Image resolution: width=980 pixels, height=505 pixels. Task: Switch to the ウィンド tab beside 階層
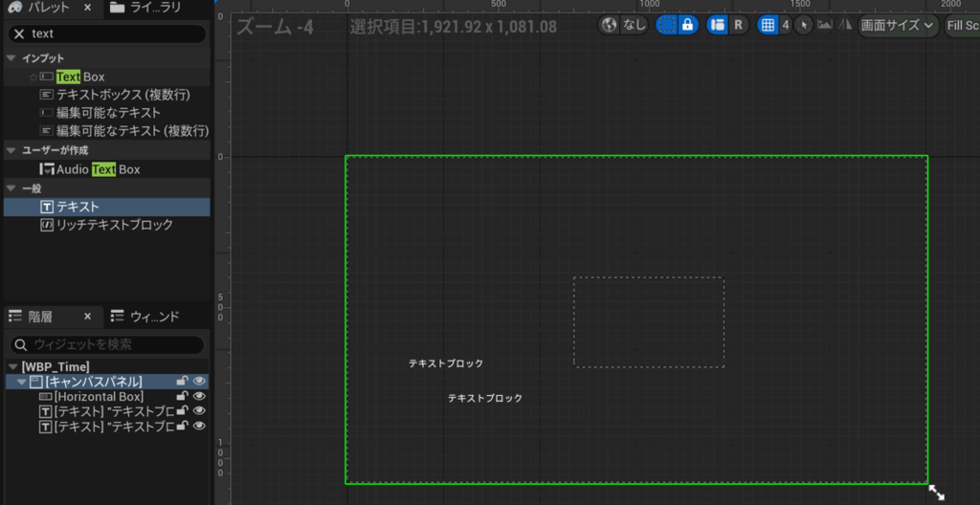144,317
